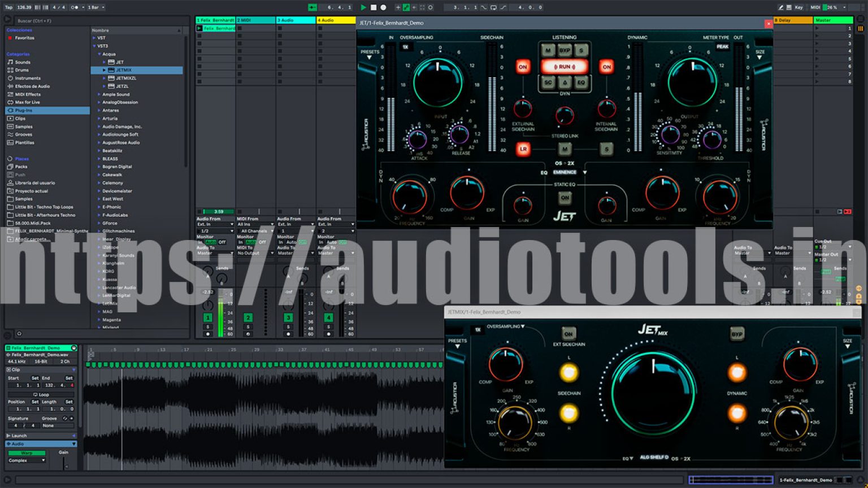Viewport: 868px width, 488px height.
Task: Select the Sounds category icon
Action: (10, 62)
